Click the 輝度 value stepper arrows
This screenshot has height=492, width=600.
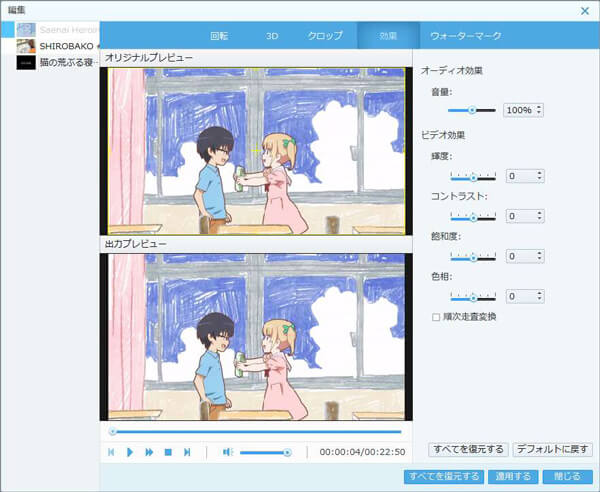tap(540, 176)
